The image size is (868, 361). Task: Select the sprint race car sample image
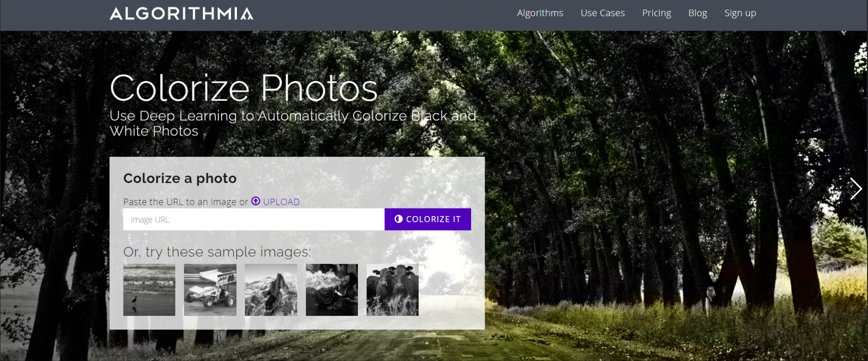click(x=210, y=289)
